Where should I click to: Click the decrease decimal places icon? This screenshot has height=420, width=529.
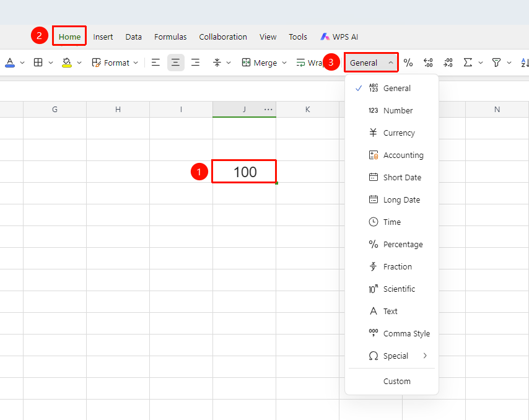click(448, 63)
